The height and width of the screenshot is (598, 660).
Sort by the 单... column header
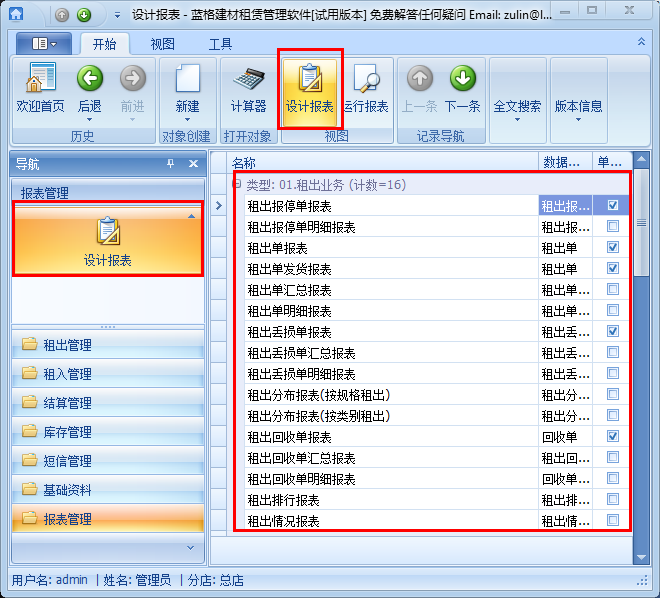[x=612, y=162]
